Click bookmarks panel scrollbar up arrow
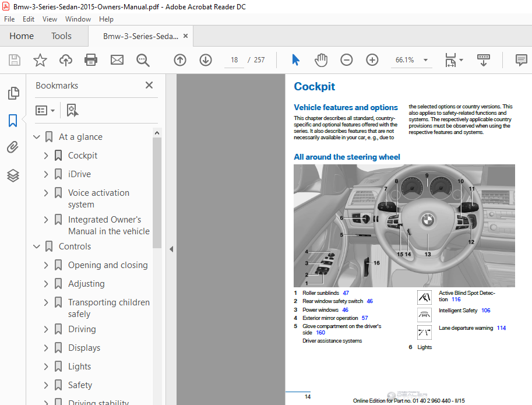 (x=157, y=133)
